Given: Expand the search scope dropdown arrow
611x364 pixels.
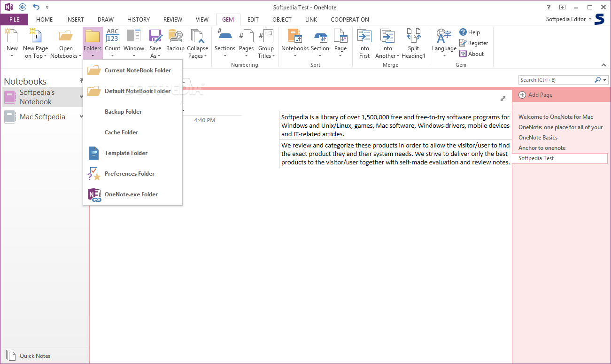Looking at the screenshot, I should pos(605,80).
